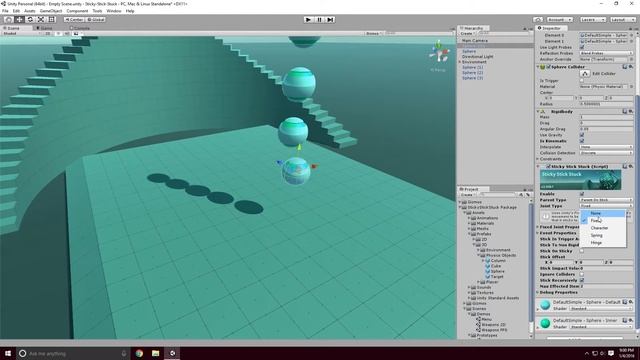The height and width of the screenshot is (360, 640).
Task: Pick object for Element 1 material
Action: coord(631,41)
